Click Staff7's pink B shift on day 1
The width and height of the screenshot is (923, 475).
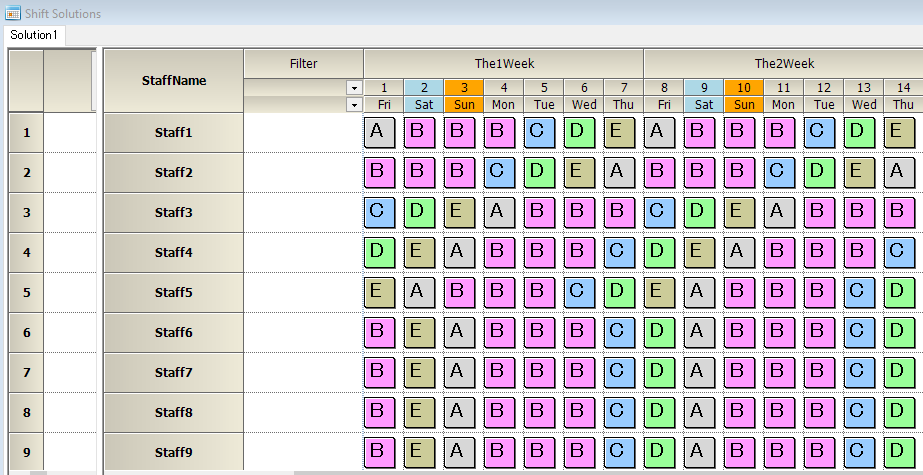click(x=378, y=373)
